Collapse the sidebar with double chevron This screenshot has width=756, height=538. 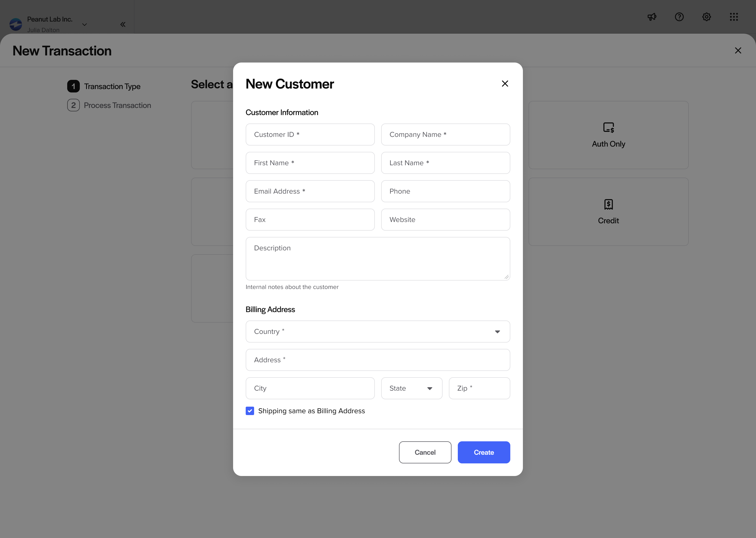tap(123, 24)
